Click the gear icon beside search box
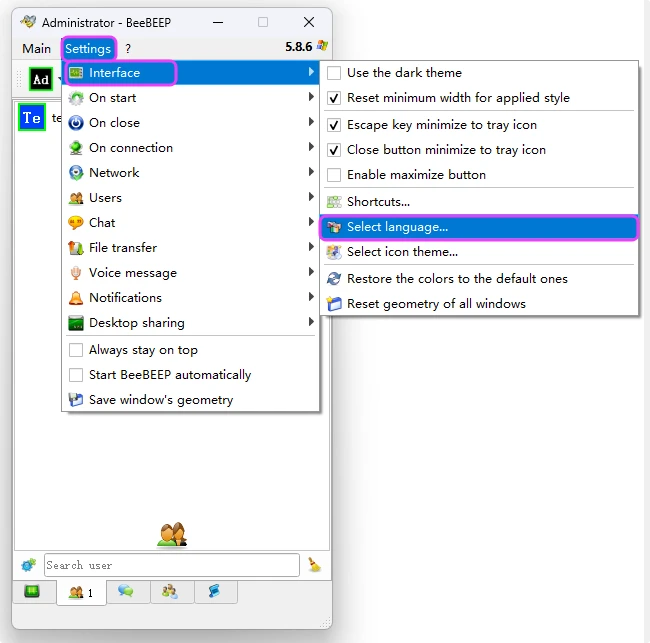The width and height of the screenshot is (650, 643). coord(29,565)
